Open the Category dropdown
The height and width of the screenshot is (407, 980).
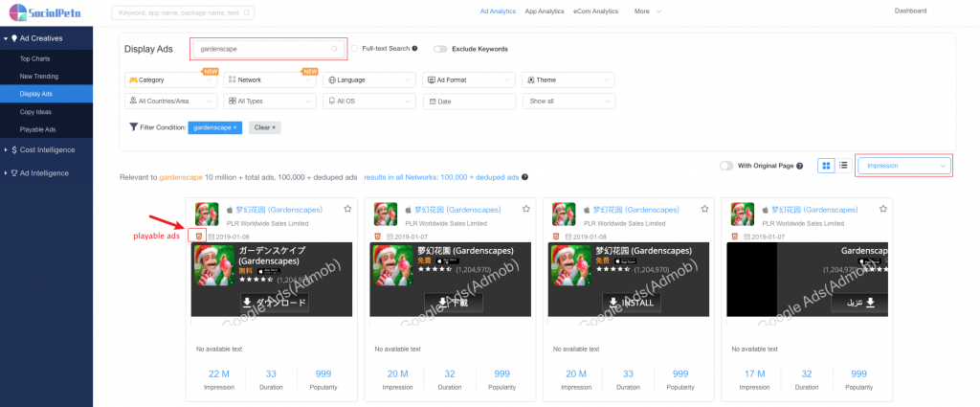pyautogui.click(x=171, y=80)
